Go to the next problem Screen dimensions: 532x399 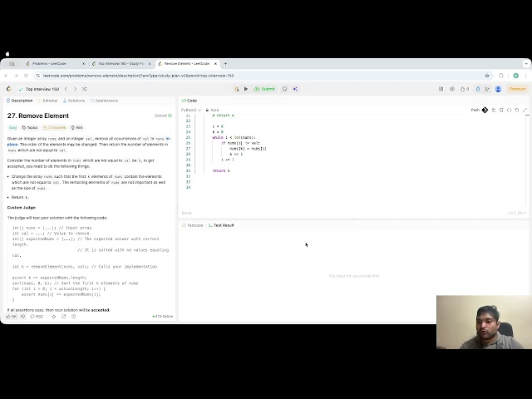point(75,89)
